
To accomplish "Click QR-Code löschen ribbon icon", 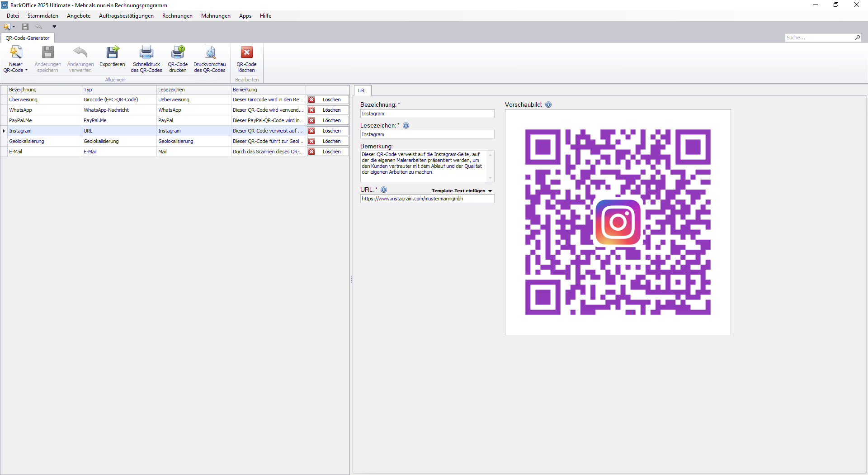I will point(247,52).
